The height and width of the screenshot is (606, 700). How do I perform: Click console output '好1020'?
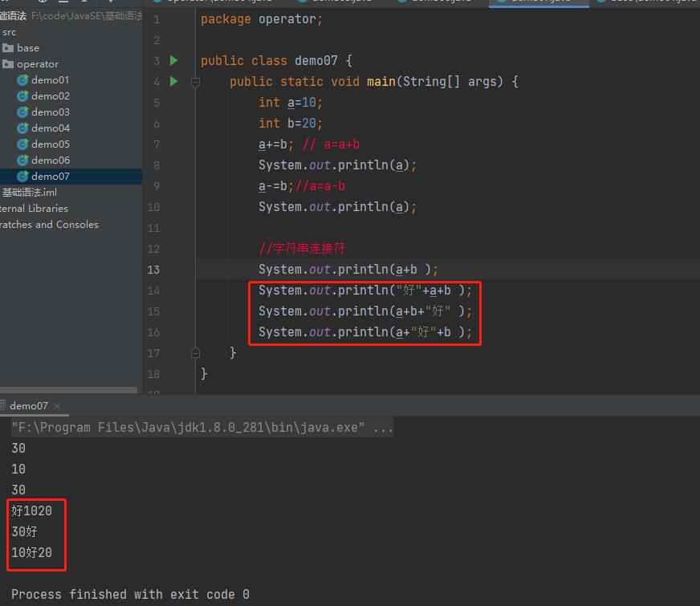pyautogui.click(x=31, y=510)
